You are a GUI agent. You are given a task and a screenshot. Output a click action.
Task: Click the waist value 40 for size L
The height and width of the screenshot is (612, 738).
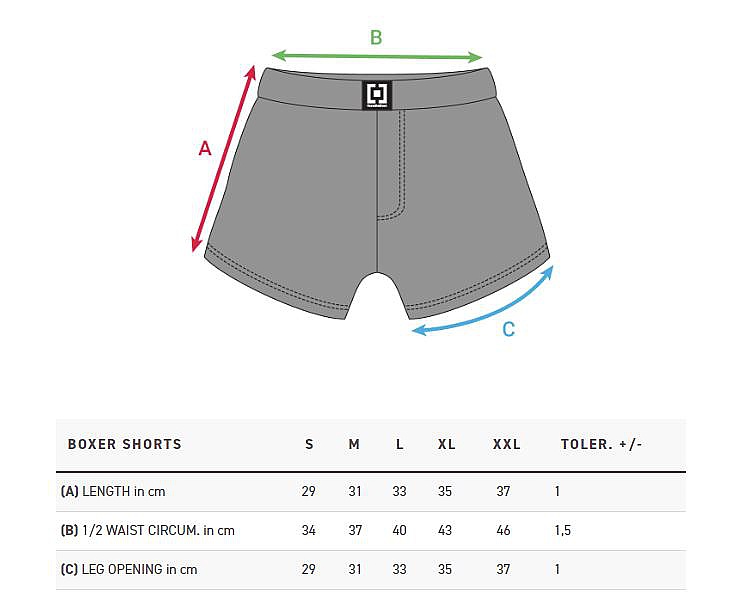[399, 531]
